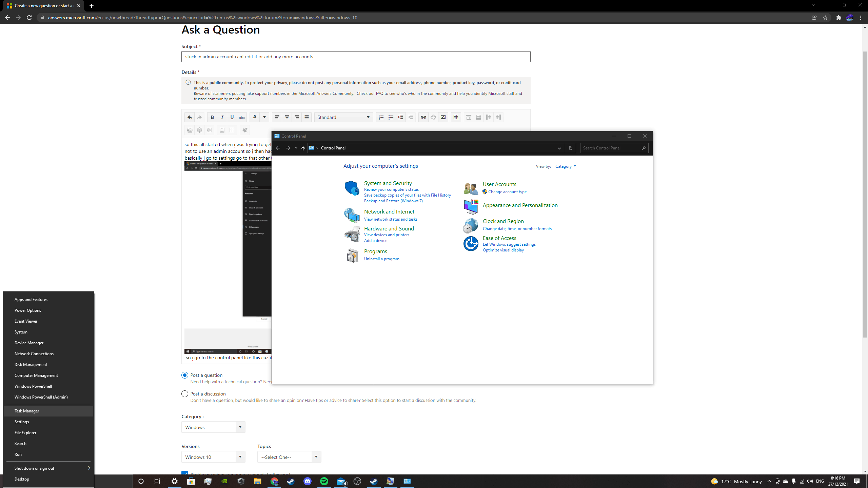This screenshot has height=488, width=868.
Task: Open User Accounts in Control Panel
Action: (x=499, y=184)
